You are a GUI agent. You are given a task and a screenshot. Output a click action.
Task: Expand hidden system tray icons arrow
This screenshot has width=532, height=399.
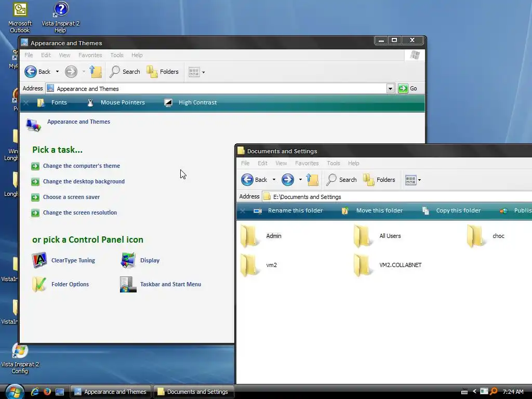tap(474, 392)
